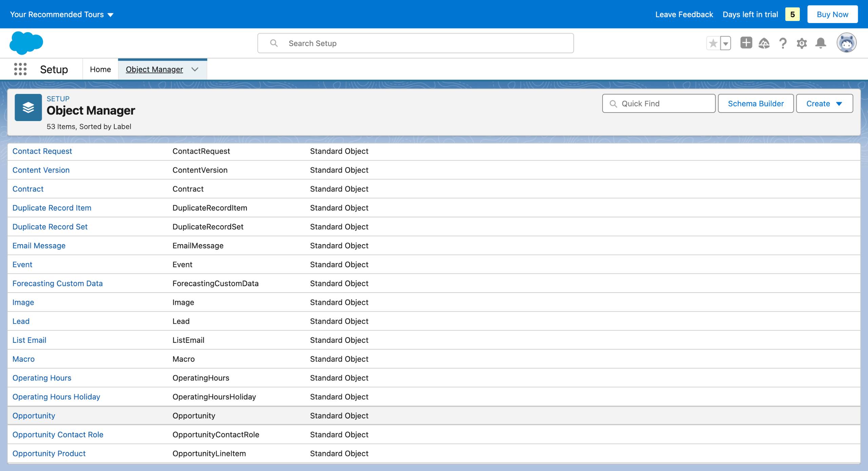
Task: Click the ForecastingCustomData API name cell
Action: point(216,283)
